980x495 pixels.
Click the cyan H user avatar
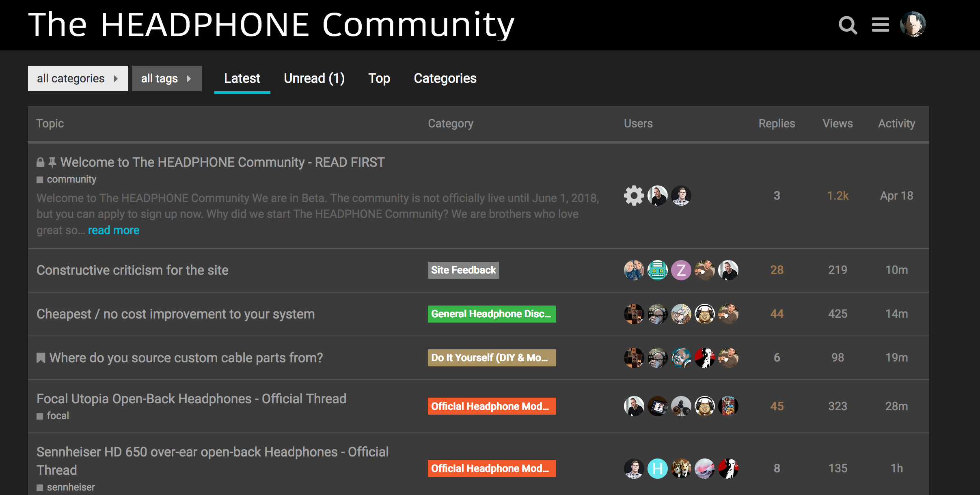tap(657, 469)
